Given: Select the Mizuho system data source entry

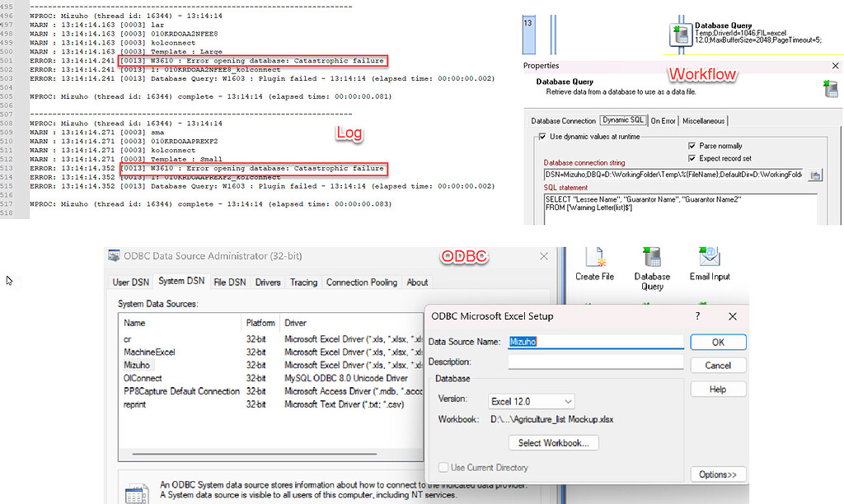Looking at the screenshot, I should [x=137, y=365].
